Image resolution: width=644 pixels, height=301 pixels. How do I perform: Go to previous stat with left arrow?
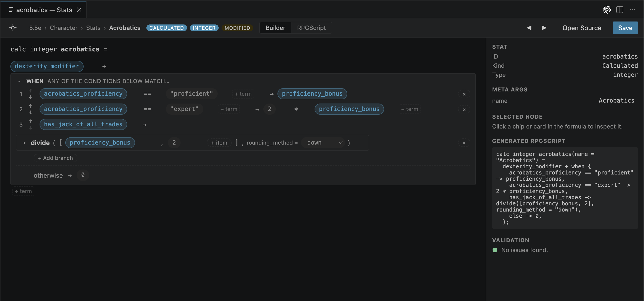(x=529, y=28)
